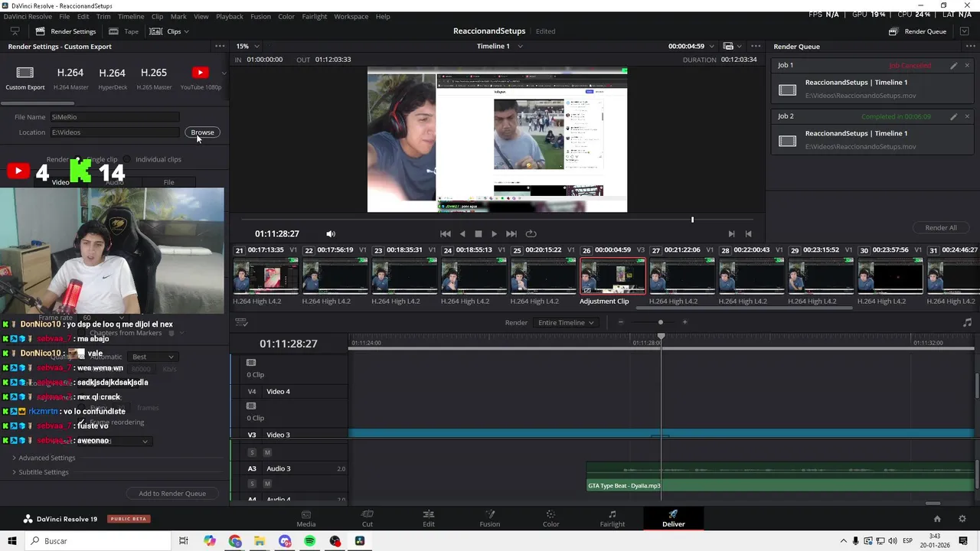The image size is (980, 551).
Task: Edit Job 2 with pencil icon
Action: (x=953, y=117)
